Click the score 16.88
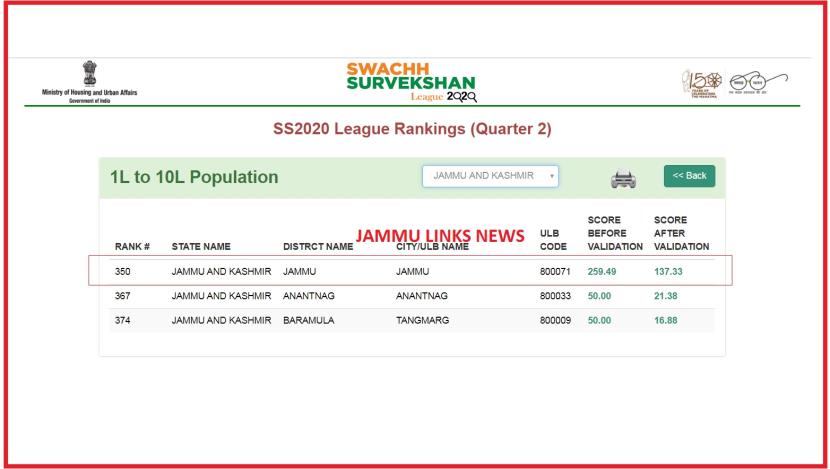 pos(665,320)
